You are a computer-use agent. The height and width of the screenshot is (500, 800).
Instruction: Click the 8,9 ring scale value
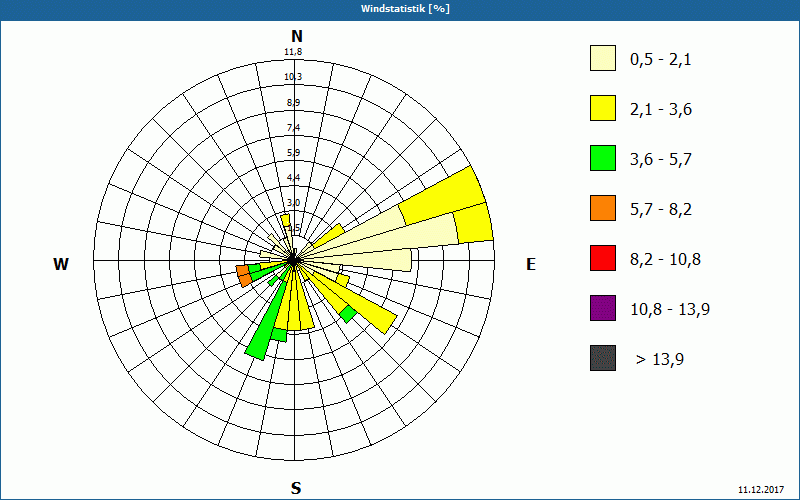(293, 103)
